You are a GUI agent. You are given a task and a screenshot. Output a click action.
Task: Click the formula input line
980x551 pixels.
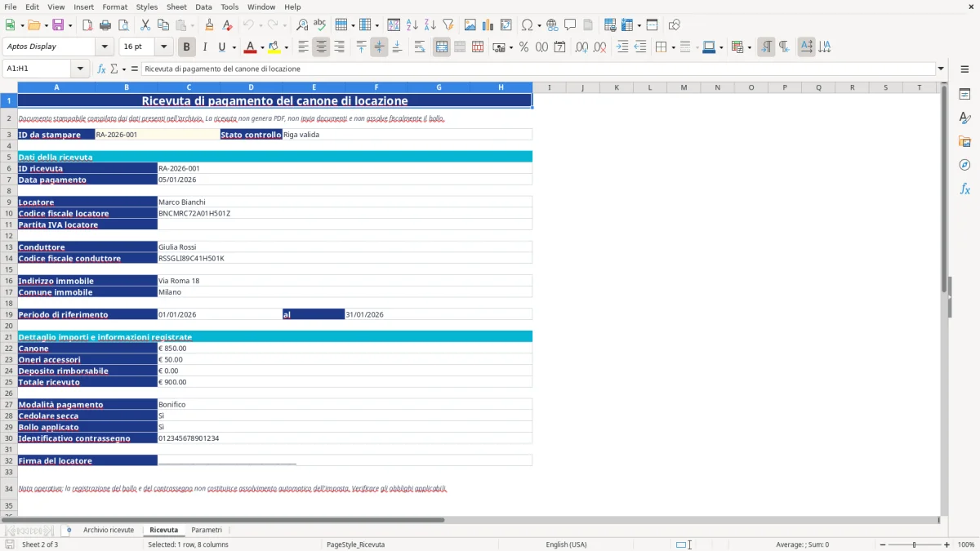pyautogui.click(x=538, y=69)
